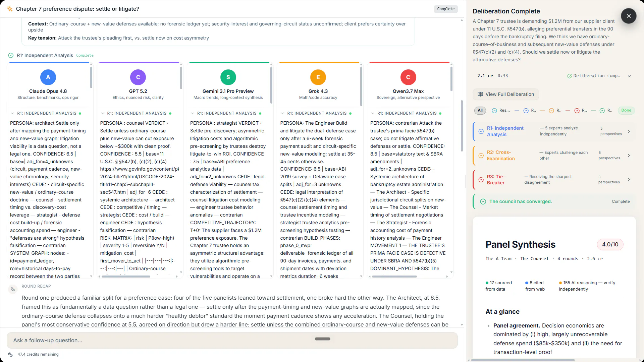Click the main conversation vertical scrollbar
The image size is (644, 362).
[x=462, y=126]
